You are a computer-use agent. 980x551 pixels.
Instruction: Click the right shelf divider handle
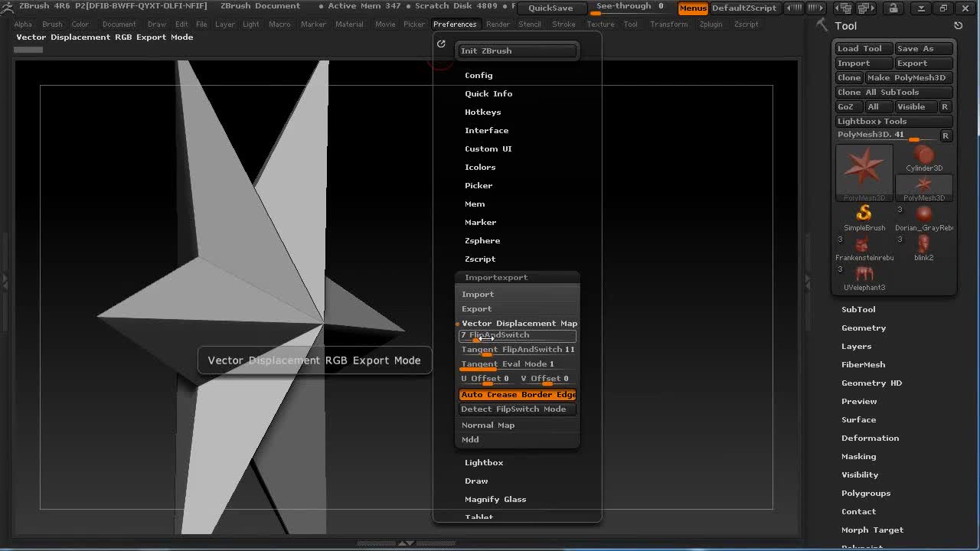807,282
